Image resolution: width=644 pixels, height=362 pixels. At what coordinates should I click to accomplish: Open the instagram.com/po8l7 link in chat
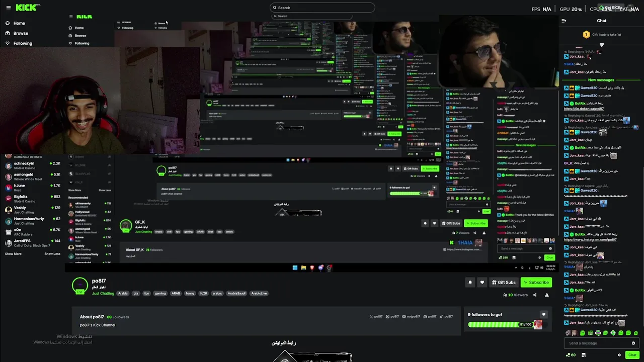coord(590,240)
